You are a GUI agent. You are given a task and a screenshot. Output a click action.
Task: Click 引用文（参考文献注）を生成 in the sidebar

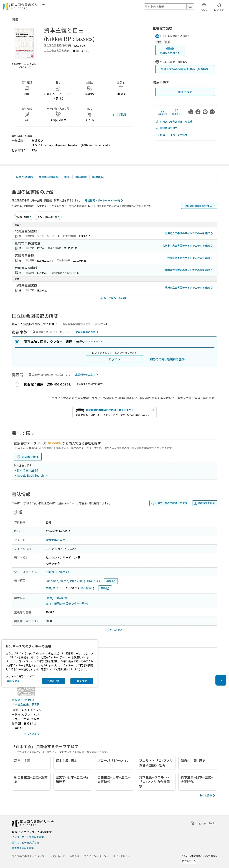[174, 122]
